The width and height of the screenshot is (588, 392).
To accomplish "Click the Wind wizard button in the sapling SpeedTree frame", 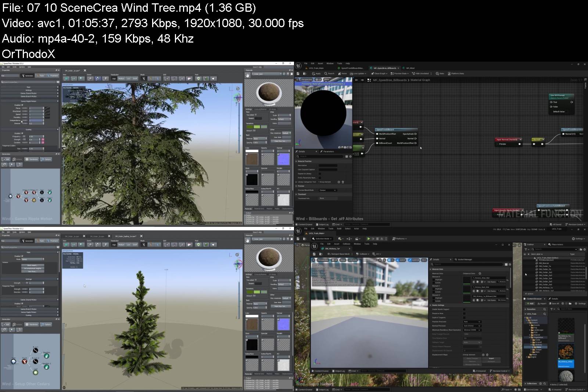I will 32,265.
